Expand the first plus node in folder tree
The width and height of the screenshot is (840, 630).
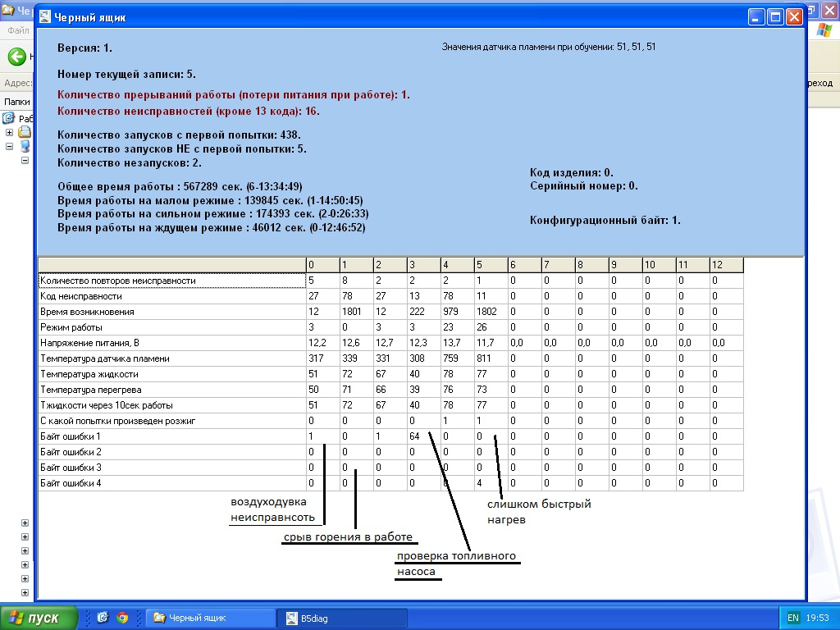click(9, 132)
